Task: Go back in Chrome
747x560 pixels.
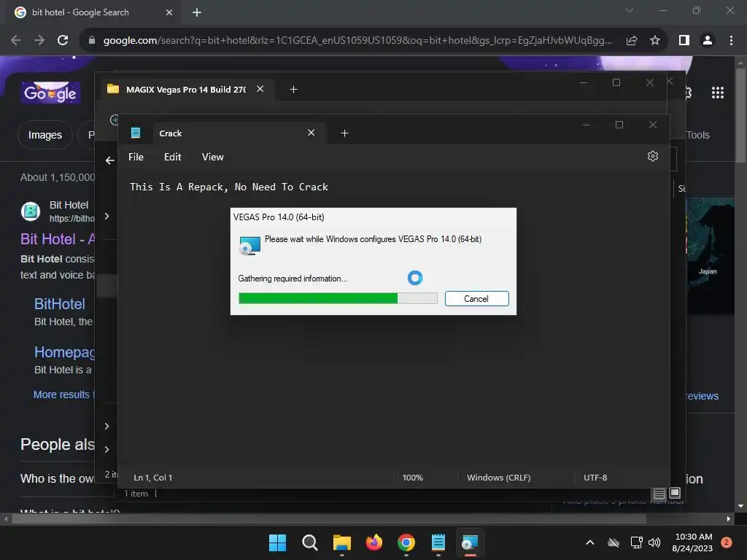Action: [x=16, y=41]
